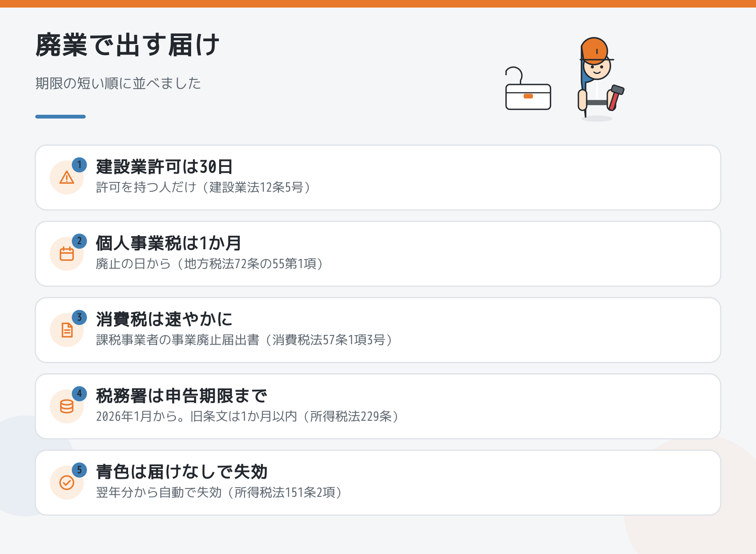
Task: Select the heading 税務署は申告期限まで
Action: (x=181, y=396)
